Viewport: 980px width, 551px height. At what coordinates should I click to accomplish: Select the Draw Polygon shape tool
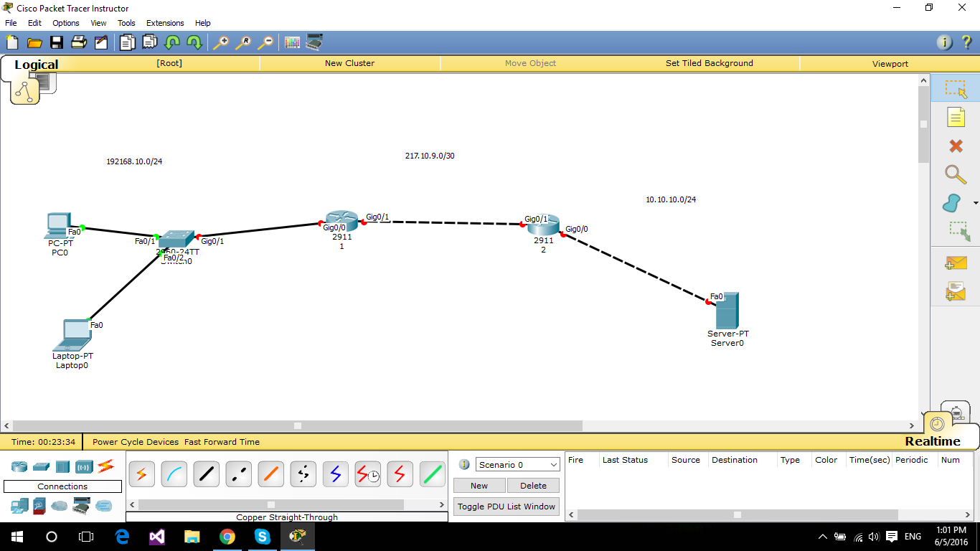[952, 203]
